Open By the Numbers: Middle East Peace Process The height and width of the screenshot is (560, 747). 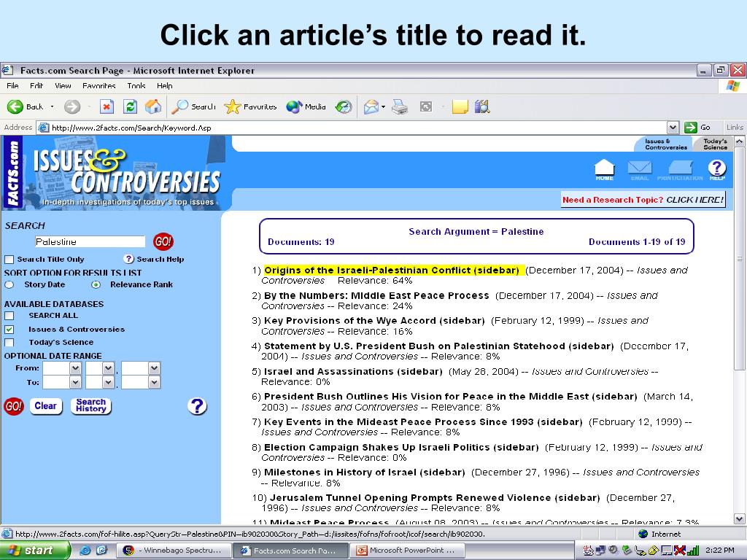(376, 296)
